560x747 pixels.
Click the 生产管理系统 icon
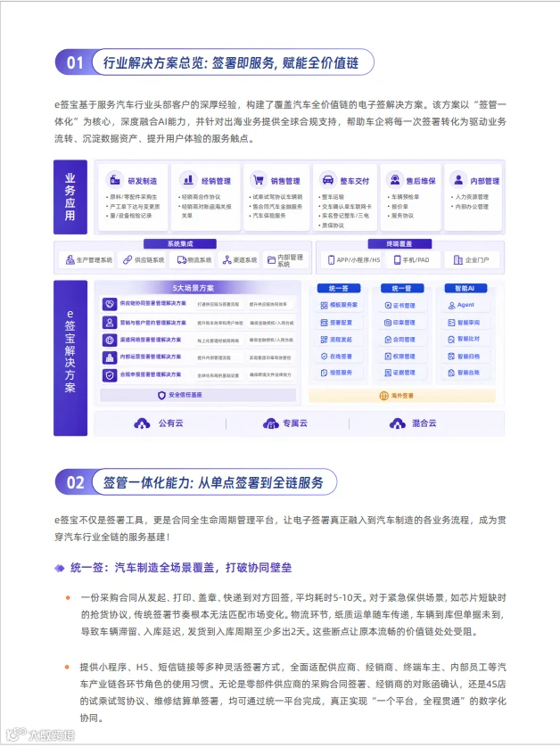pyautogui.click(x=70, y=259)
